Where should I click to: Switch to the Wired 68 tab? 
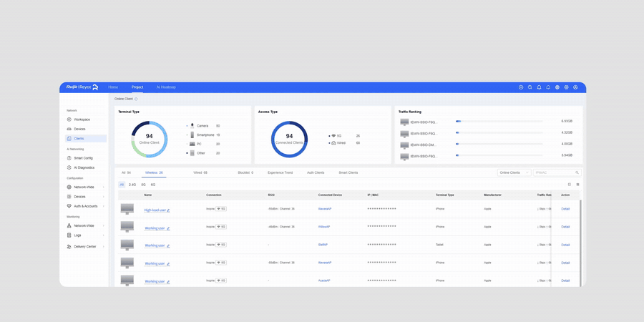[x=200, y=172]
